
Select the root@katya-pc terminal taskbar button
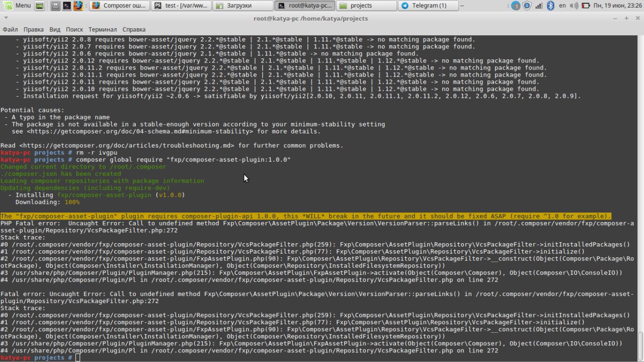(305, 6)
